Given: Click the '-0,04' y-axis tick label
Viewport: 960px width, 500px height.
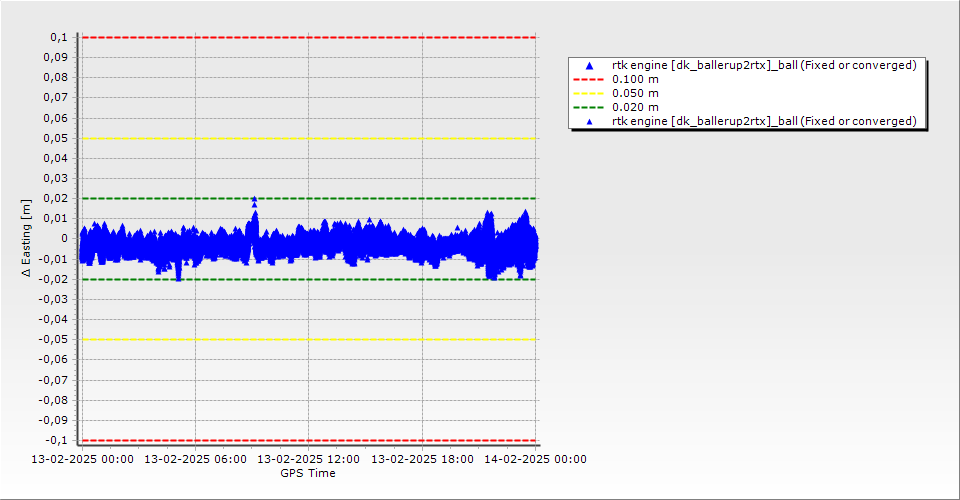Looking at the screenshot, I should (54, 319).
